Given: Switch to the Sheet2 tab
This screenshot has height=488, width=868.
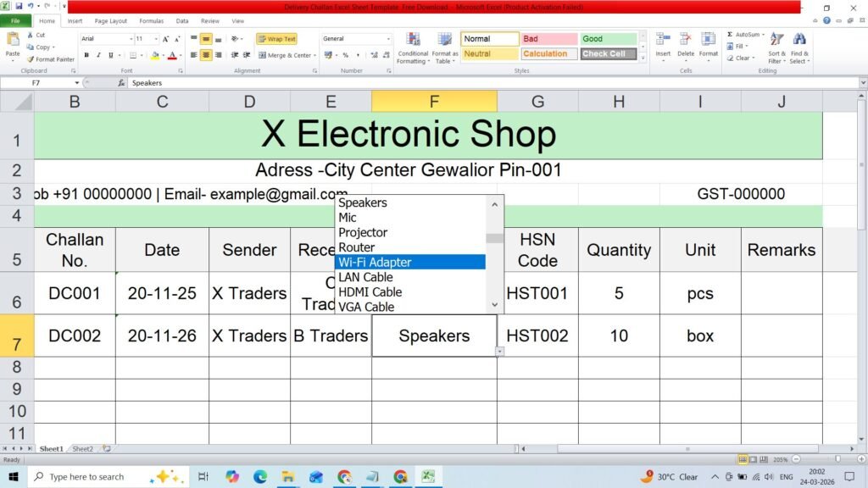Looking at the screenshot, I should (82, 449).
